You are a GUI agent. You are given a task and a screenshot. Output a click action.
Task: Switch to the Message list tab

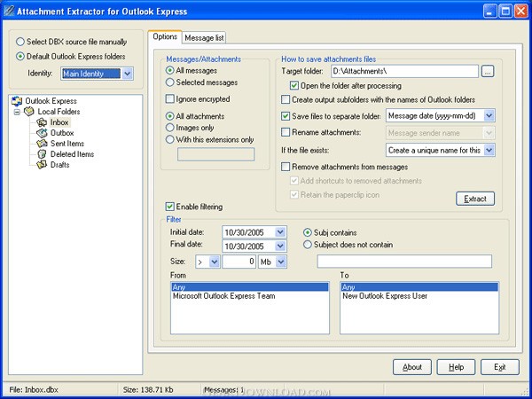point(204,37)
